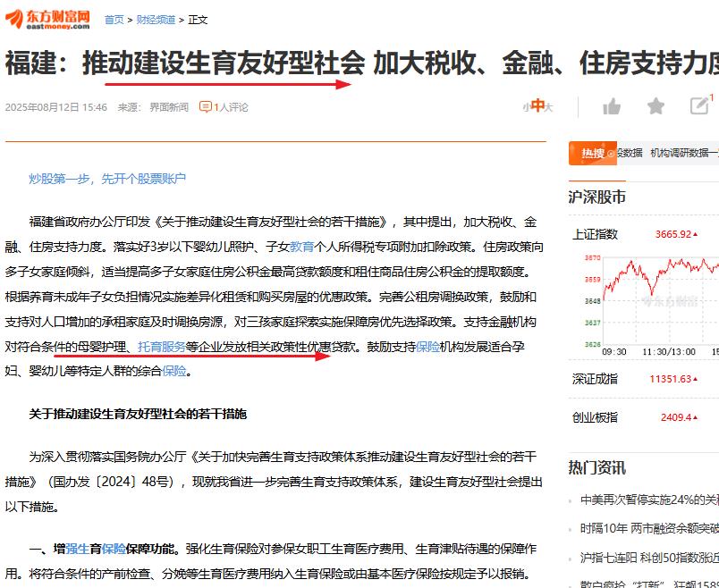Click the publish time 2025年08月12日 15:46
Screen dimensions: 719x588
click(x=56, y=107)
